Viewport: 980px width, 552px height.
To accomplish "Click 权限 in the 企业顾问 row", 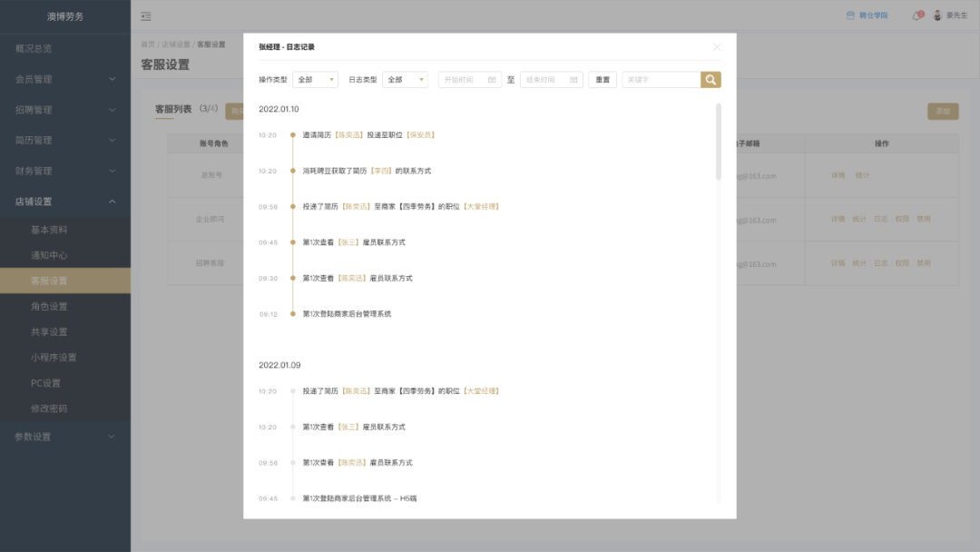I will pyautogui.click(x=902, y=220).
